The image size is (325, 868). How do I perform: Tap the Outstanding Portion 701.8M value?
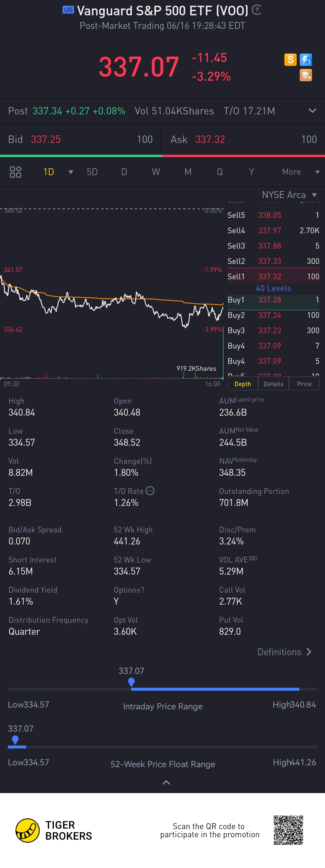[x=234, y=502]
